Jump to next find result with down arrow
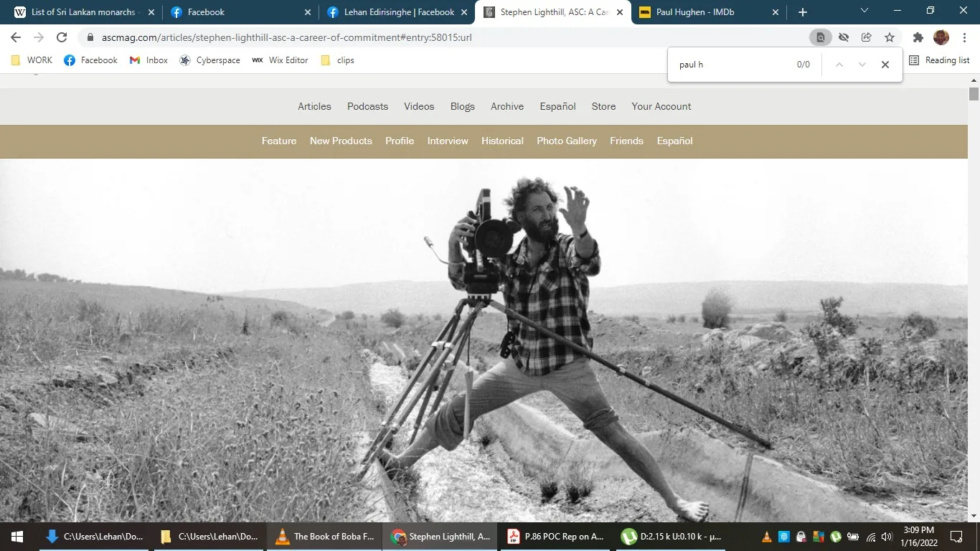This screenshot has width=980, height=551. coord(862,64)
